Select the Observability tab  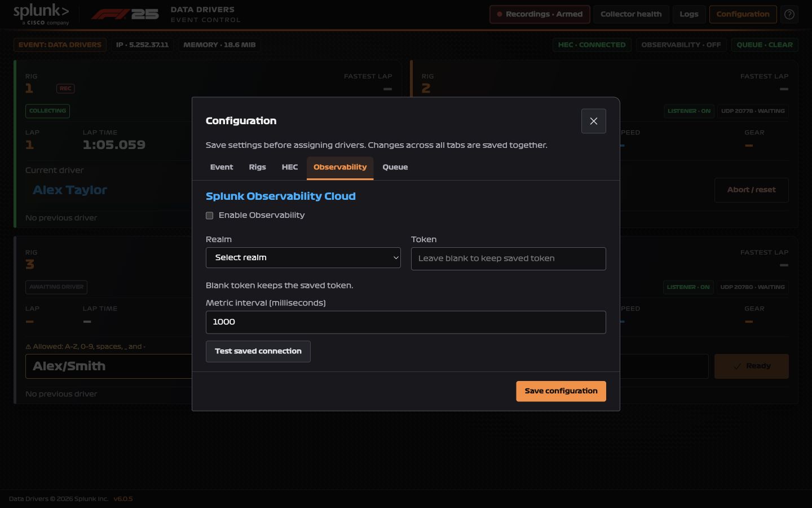point(340,168)
